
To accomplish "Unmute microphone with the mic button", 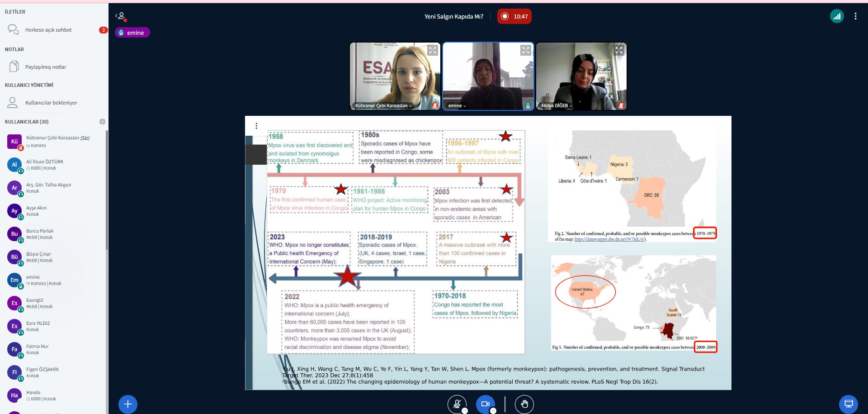I will click(x=457, y=404).
